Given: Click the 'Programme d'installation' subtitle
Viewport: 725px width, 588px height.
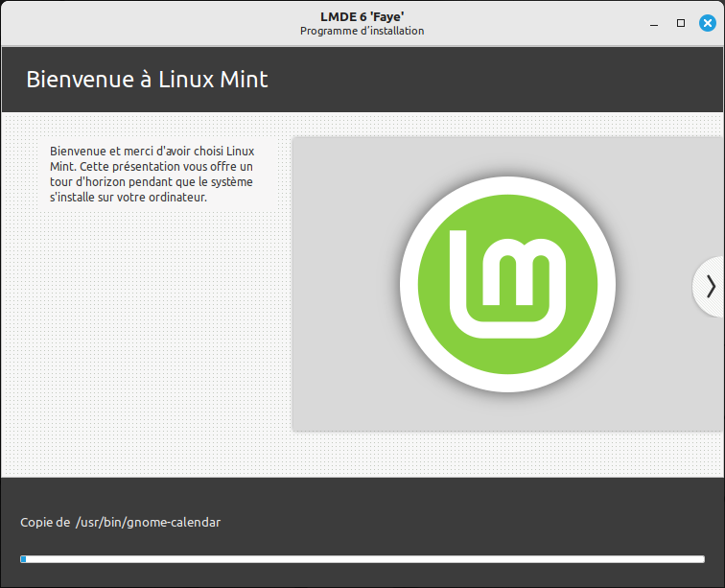Looking at the screenshot, I should coord(362,31).
